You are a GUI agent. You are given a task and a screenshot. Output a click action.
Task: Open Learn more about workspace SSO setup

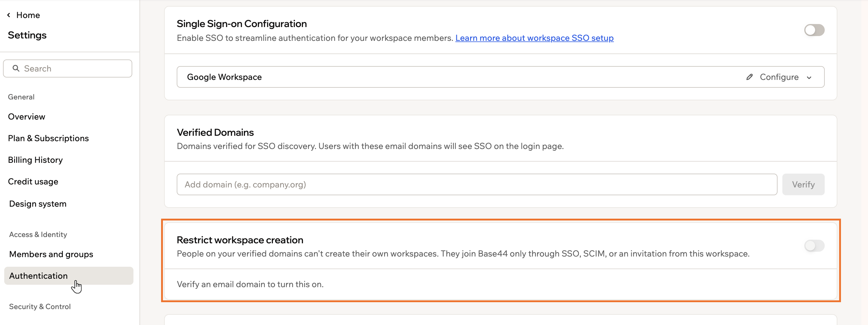(534, 38)
